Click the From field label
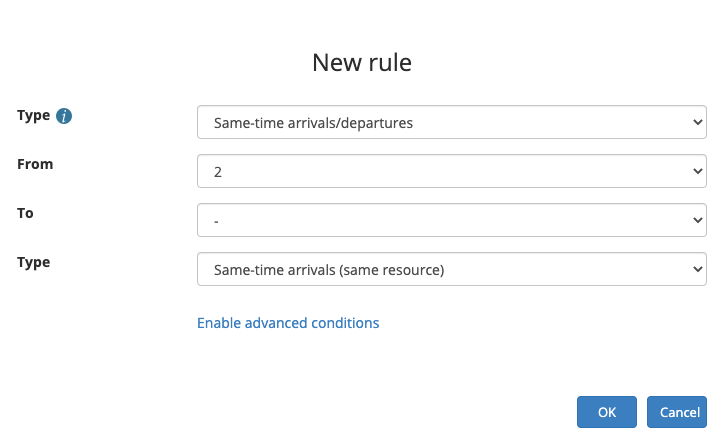This screenshot has height=446, width=726. tap(35, 164)
